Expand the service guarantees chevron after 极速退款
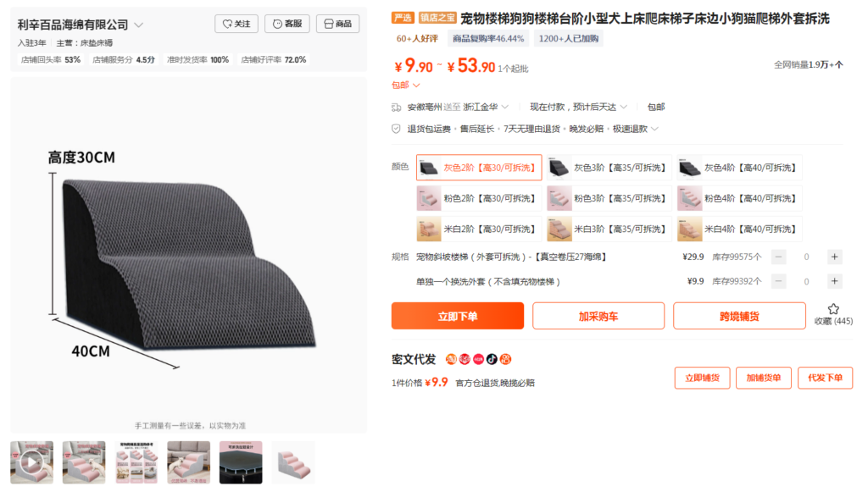 pos(655,129)
